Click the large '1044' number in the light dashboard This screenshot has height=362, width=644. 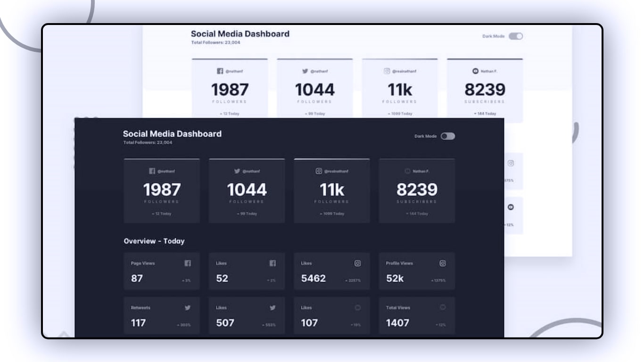point(315,90)
